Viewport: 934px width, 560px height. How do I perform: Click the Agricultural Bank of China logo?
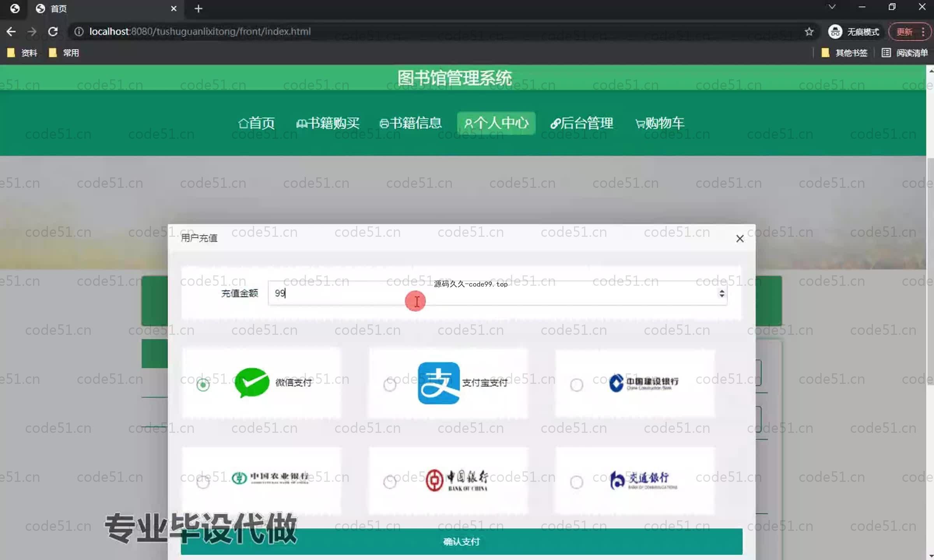pyautogui.click(x=270, y=478)
